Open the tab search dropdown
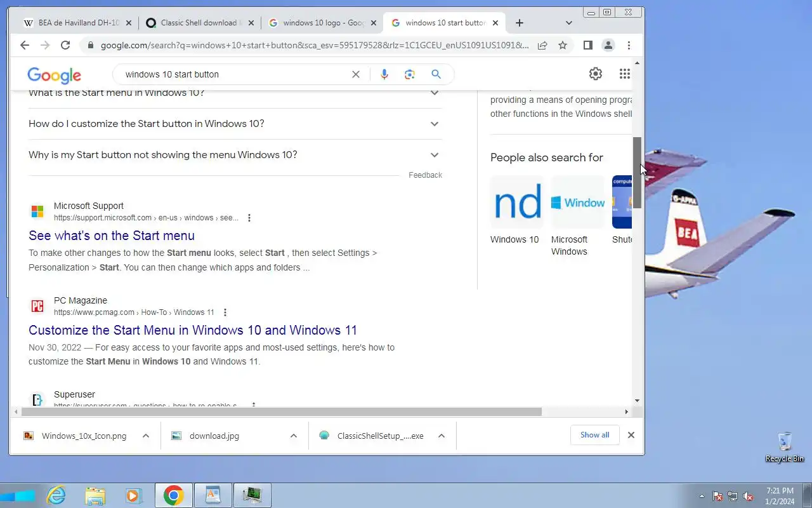 coord(569,23)
